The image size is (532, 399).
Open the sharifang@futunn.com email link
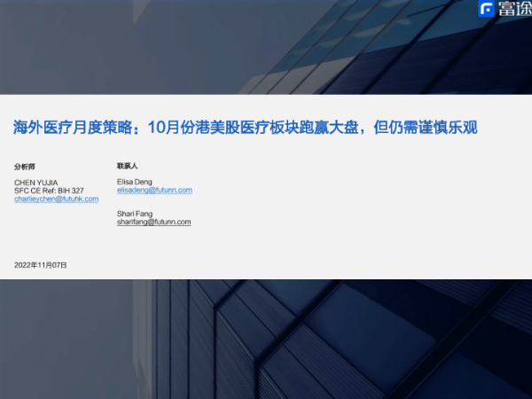[x=153, y=222]
